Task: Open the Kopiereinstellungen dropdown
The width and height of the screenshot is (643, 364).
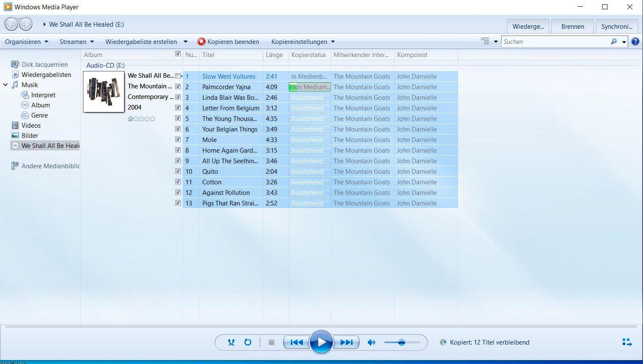Action: tap(303, 41)
